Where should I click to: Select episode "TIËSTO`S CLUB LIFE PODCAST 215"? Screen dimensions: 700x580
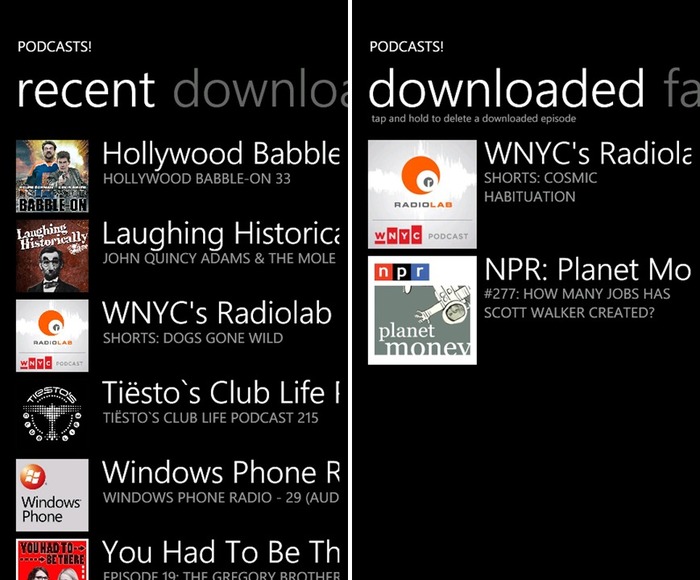[x=211, y=418]
